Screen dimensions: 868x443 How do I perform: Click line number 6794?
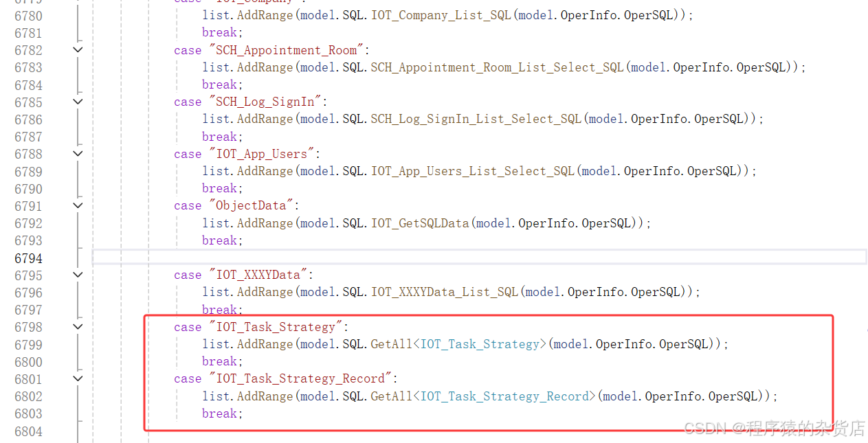coord(28,258)
